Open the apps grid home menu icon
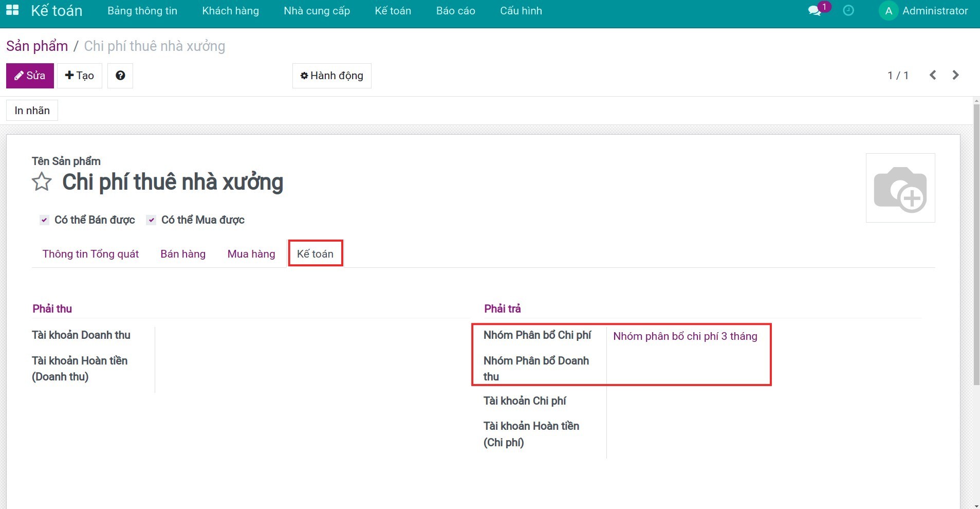The height and width of the screenshot is (509, 980). click(x=12, y=10)
